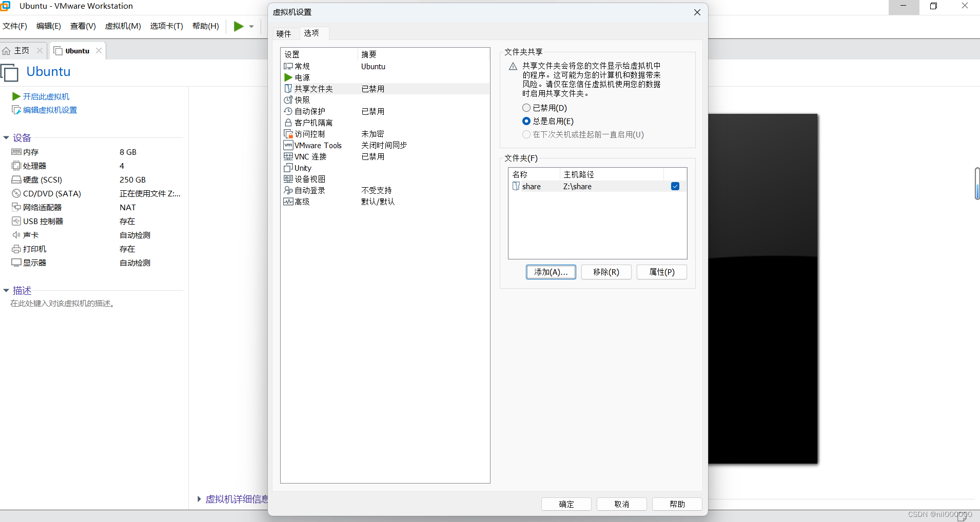
Task: Click the Guest Isolation (客户机隔离) lock icon
Action: point(288,123)
